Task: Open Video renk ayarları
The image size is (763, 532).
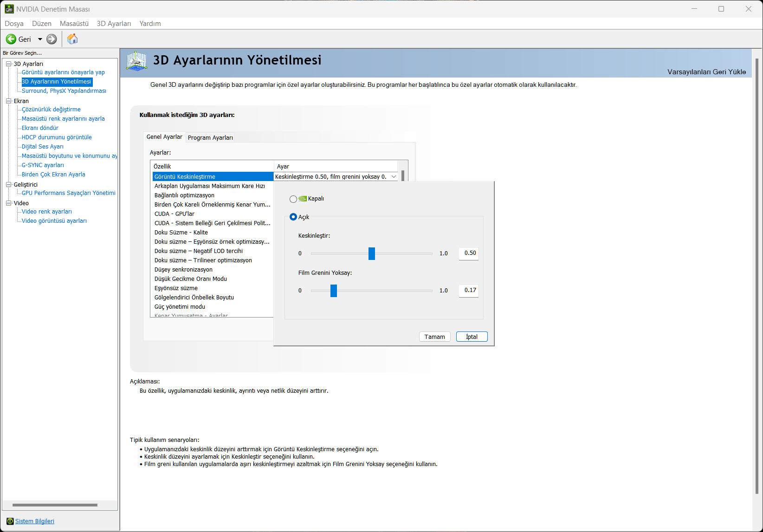Action: coord(47,212)
